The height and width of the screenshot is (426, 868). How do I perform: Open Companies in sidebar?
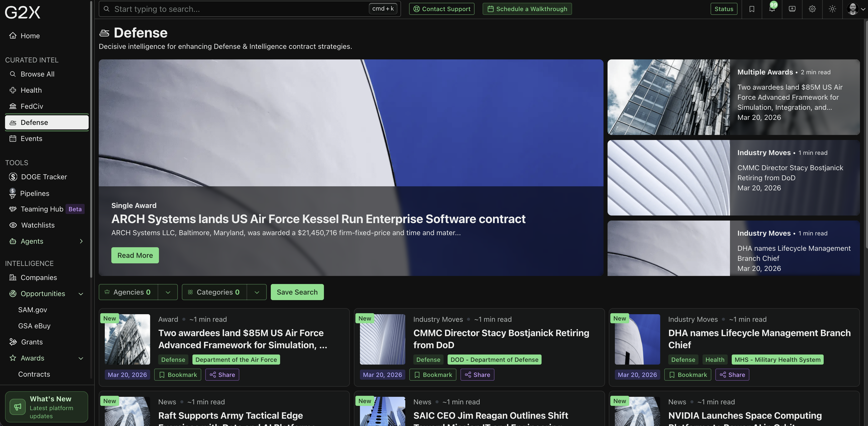(x=47, y=277)
